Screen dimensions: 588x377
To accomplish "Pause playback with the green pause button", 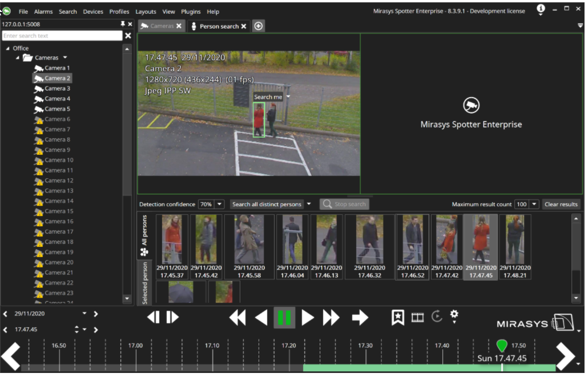I will [284, 318].
